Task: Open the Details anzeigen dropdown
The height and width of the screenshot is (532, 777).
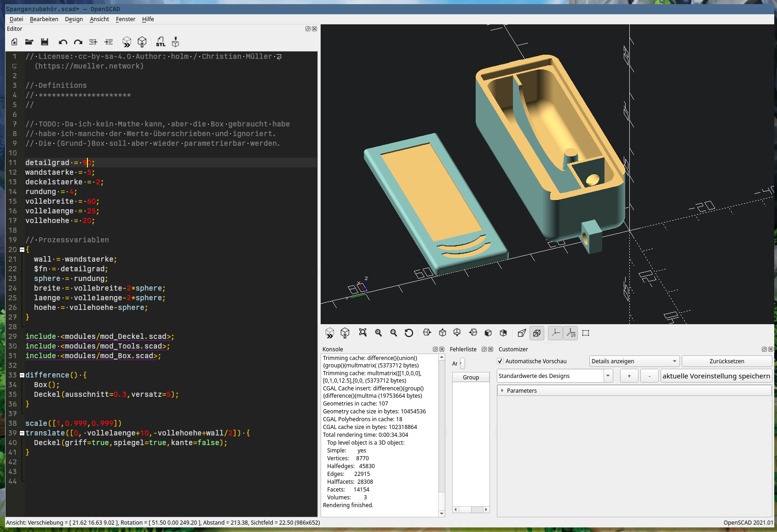Action: pyautogui.click(x=634, y=361)
